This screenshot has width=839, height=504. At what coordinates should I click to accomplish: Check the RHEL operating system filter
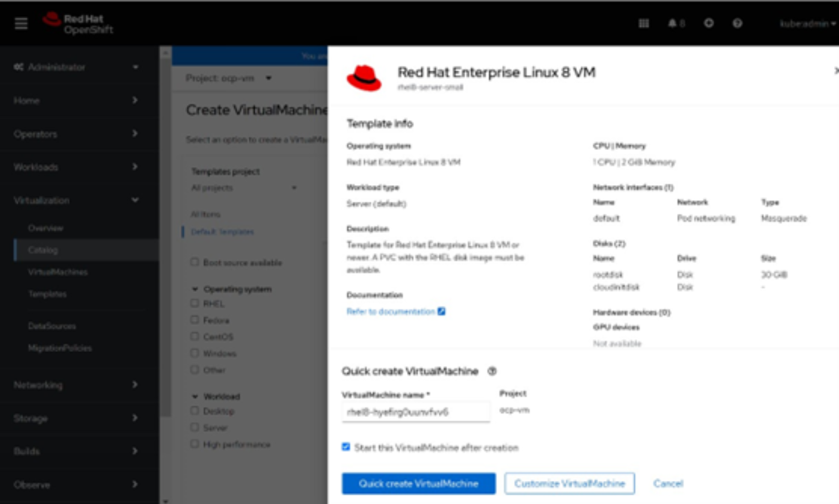pyautogui.click(x=195, y=303)
